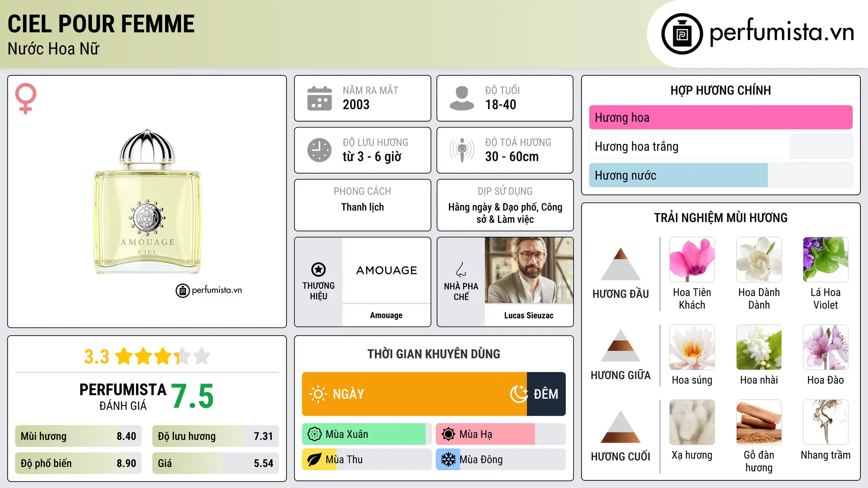Open the Hoa Tiên Khách note image
Screen dimensions: 868x488
coord(692,260)
